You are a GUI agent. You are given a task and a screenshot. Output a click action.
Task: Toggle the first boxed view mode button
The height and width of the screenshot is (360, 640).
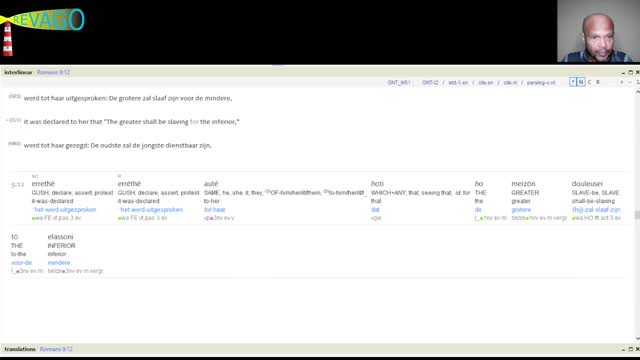573,82
